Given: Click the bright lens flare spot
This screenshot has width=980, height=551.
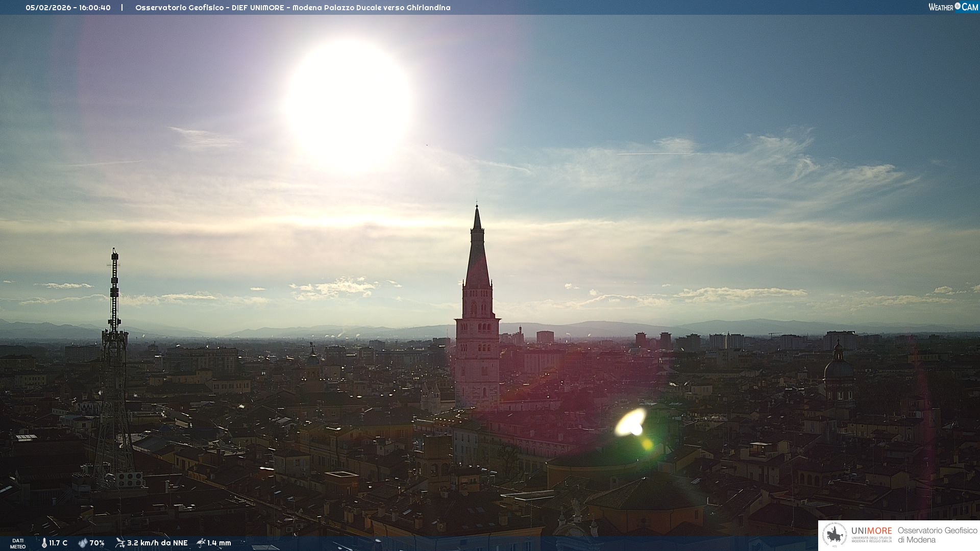Looking at the screenshot, I should 631,423.
